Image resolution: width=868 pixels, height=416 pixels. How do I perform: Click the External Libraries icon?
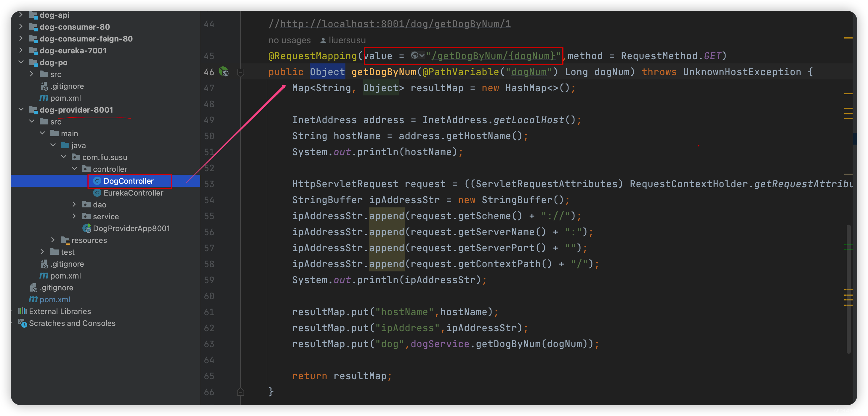[22, 311]
